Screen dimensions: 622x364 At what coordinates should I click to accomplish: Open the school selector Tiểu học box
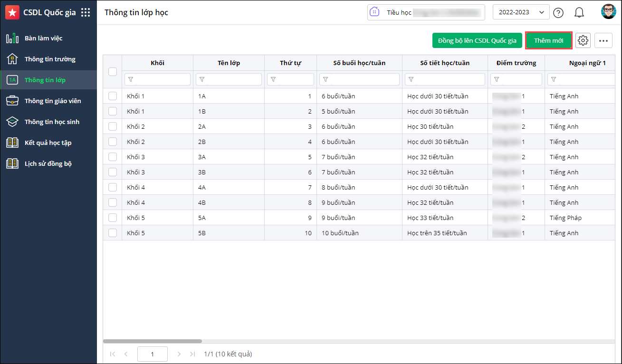pos(426,12)
